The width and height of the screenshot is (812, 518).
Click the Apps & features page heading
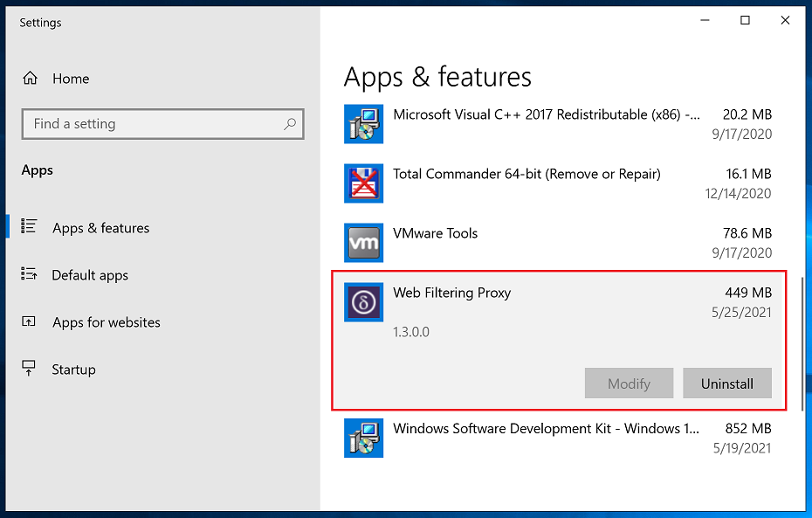pos(437,77)
